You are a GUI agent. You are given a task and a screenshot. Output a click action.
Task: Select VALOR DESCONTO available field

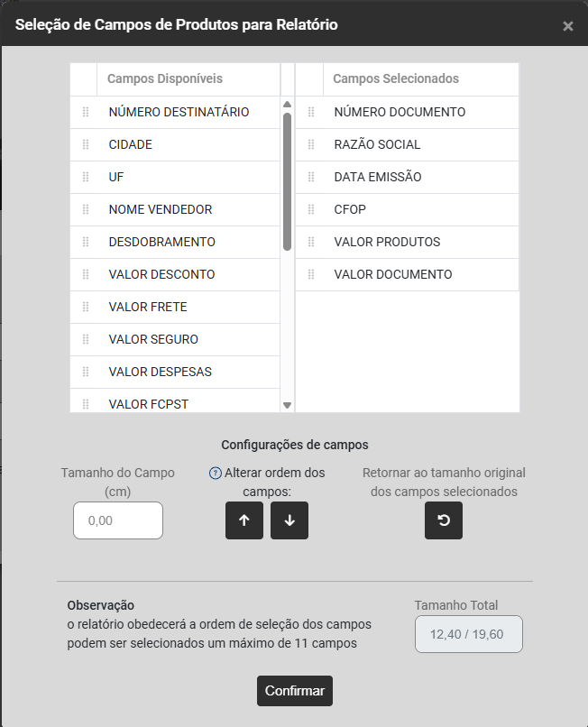(x=161, y=274)
